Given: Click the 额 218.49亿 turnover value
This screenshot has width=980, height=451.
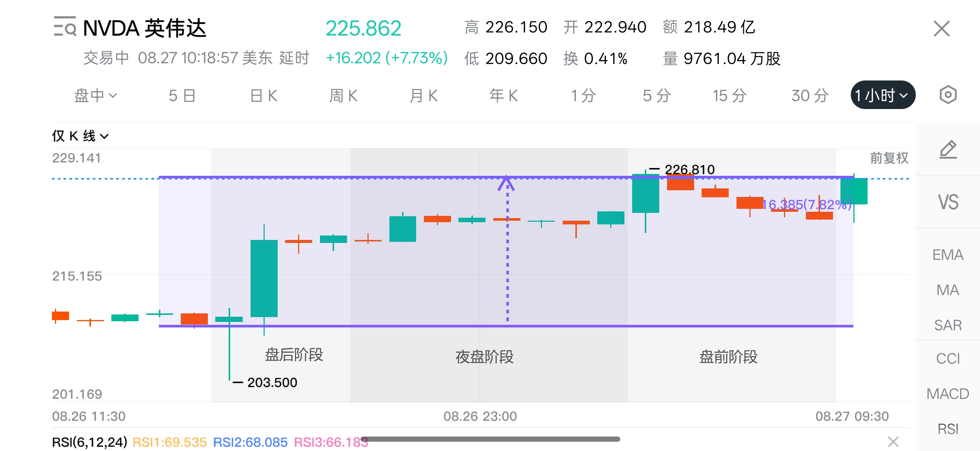Looking at the screenshot, I should point(709,27).
